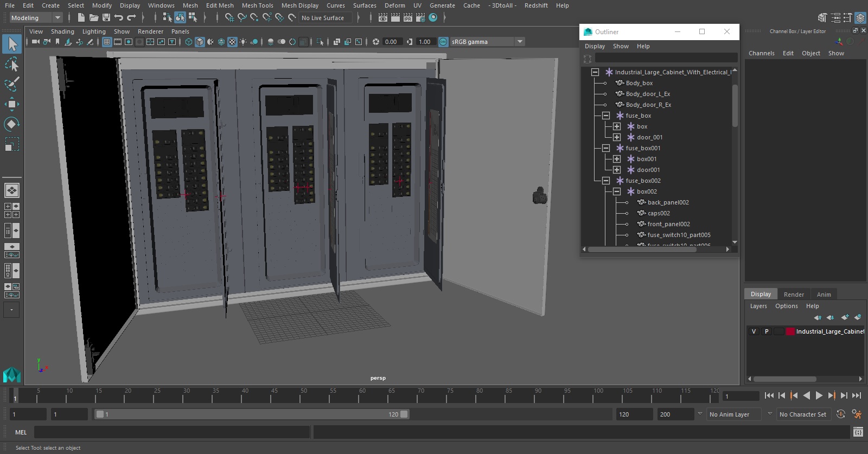
Task: Toggle layer playback P box
Action: [x=767, y=331]
